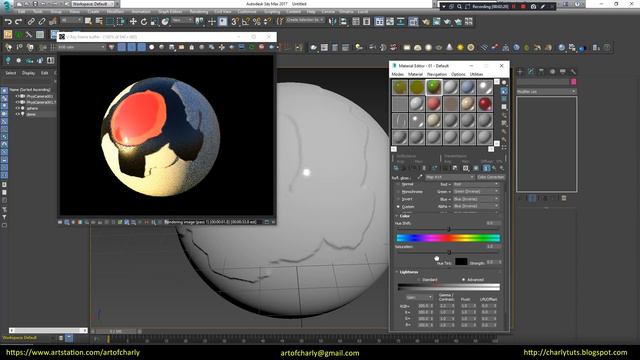Click the red stop recording button

click(523, 7)
